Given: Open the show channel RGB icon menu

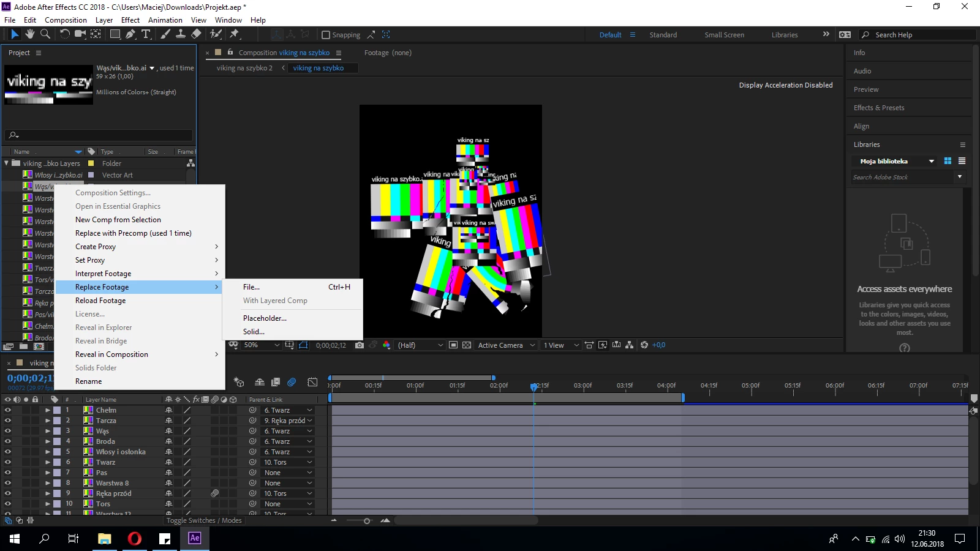Looking at the screenshot, I should click(x=386, y=345).
